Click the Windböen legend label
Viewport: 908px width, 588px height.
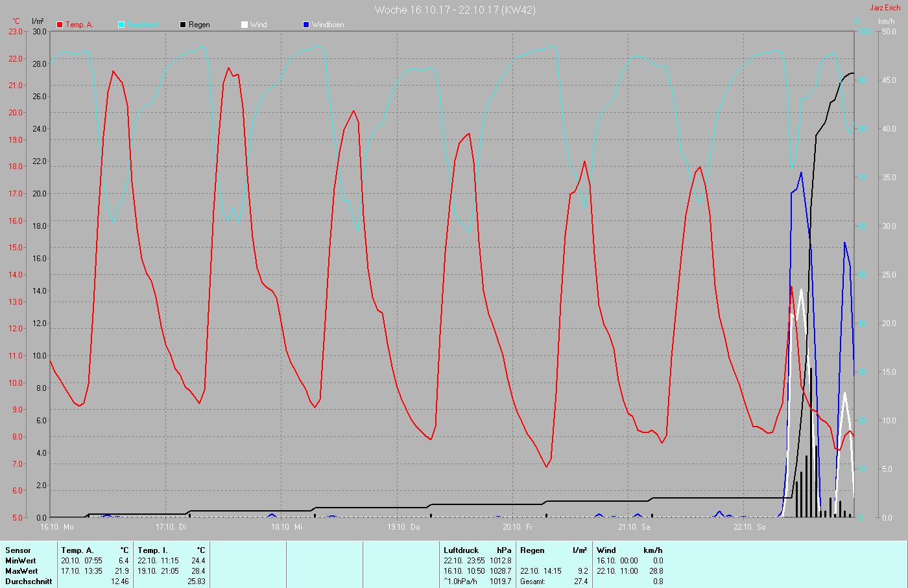328,25
